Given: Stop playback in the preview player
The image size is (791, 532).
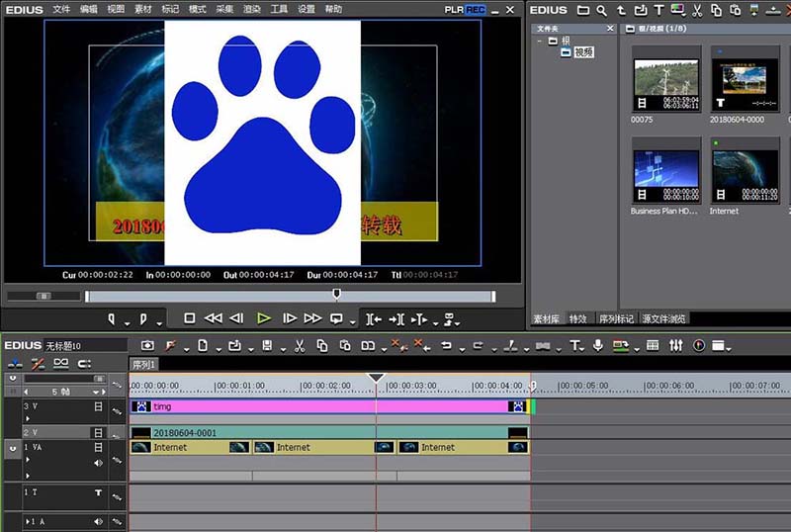Looking at the screenshot, I should pyautogui.click(x=189, y=318).
